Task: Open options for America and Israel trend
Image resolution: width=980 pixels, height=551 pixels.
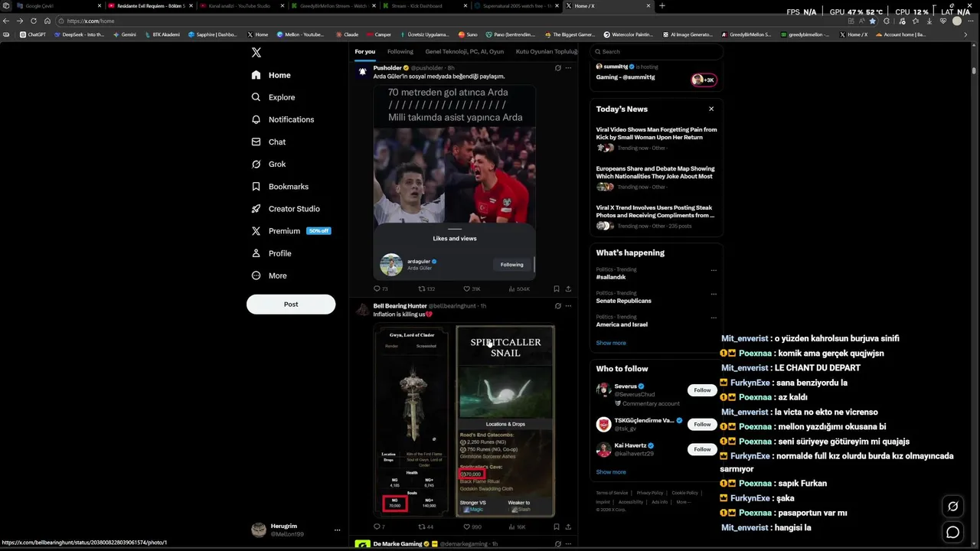Action: [x=714, y=318]
